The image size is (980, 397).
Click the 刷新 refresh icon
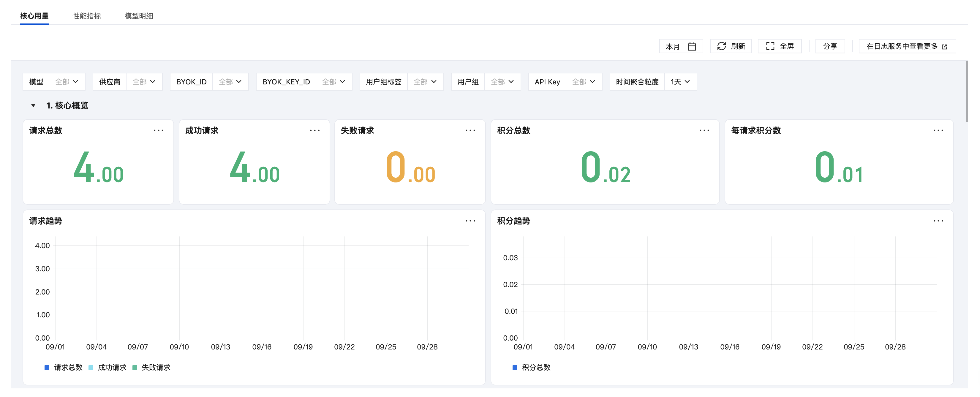pos(721,46)
